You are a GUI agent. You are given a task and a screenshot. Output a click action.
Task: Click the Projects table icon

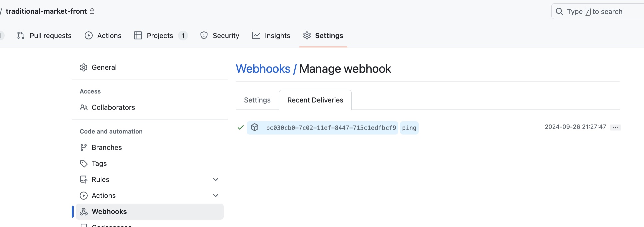[x=138, y=35]
